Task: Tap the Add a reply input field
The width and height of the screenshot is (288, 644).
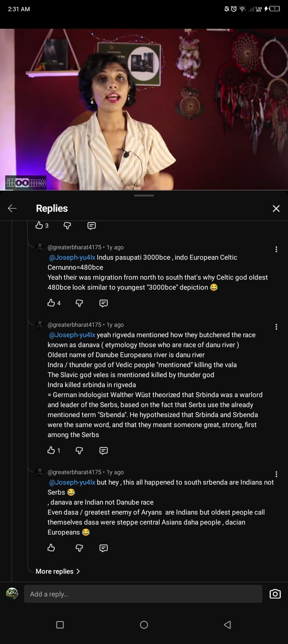Action: click(x=143, y=594)
